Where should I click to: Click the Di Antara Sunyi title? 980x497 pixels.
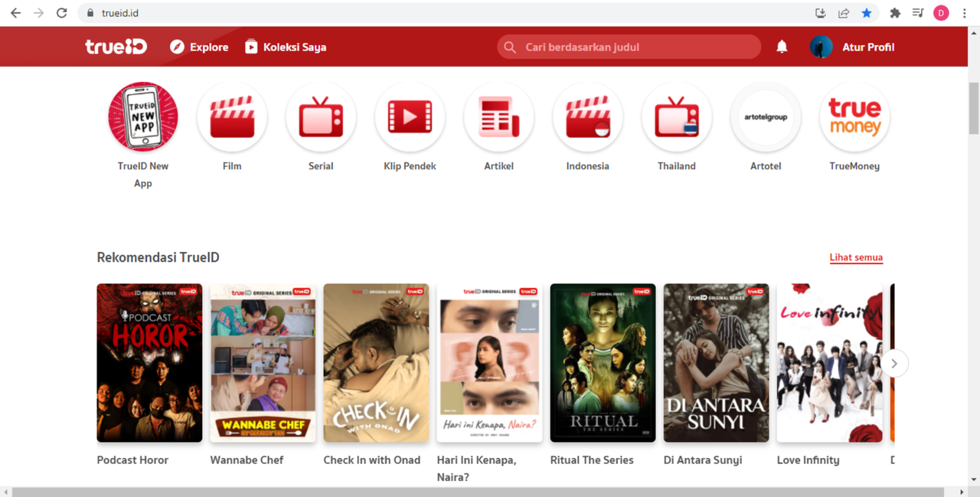click(x=703, y=460)
